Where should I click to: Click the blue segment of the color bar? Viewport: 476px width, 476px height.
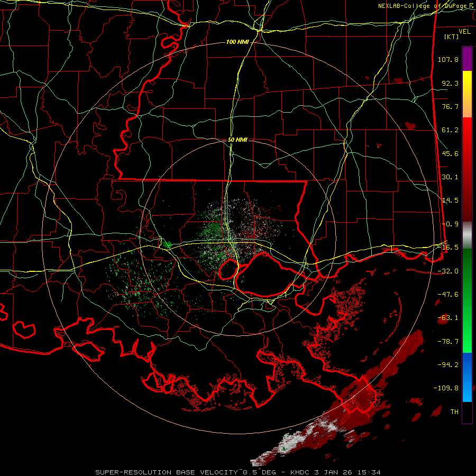[x=467, y=377]
